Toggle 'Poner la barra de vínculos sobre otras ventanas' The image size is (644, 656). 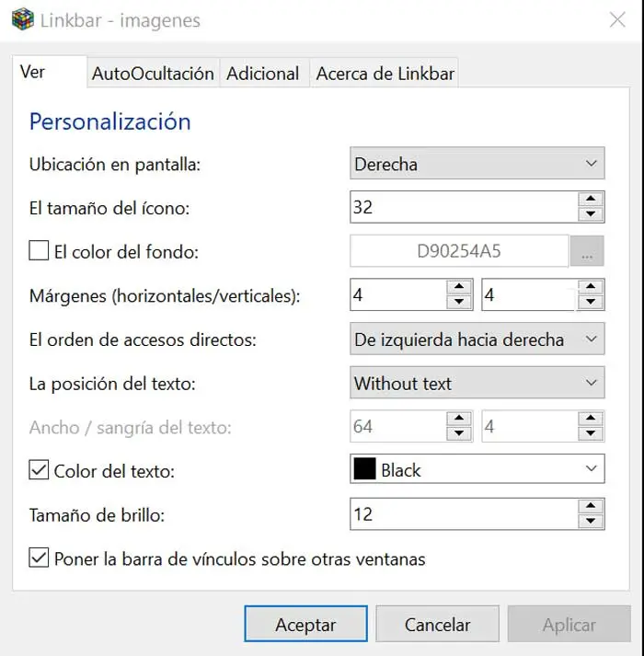[x=39, y=558]
